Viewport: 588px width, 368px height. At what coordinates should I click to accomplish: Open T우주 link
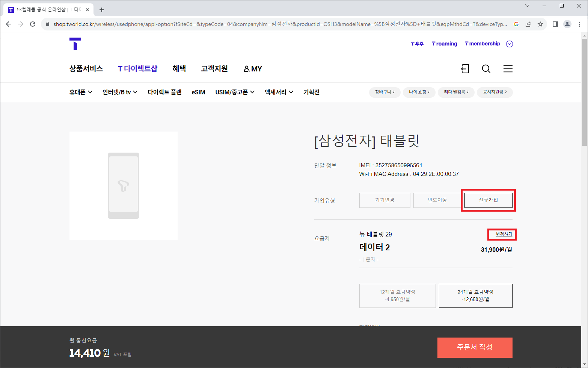417,44
